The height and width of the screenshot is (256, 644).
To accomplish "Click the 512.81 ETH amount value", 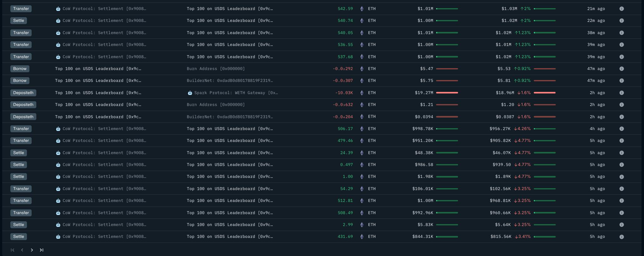I will pyautogui.click(x=345, y=201).
